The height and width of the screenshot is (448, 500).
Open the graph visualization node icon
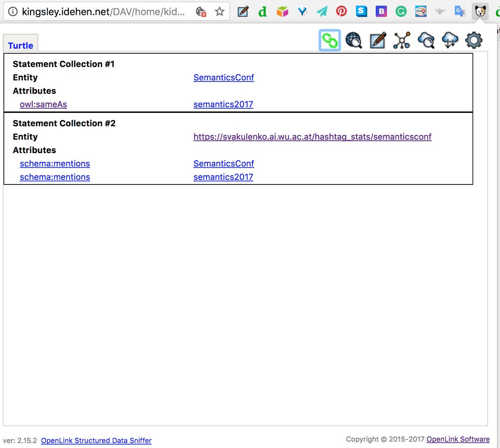point(402,40)
